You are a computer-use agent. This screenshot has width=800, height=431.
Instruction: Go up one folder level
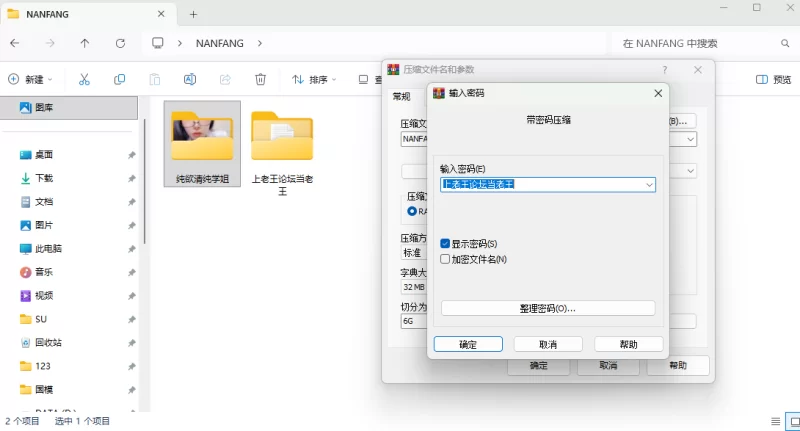point(84,44)
